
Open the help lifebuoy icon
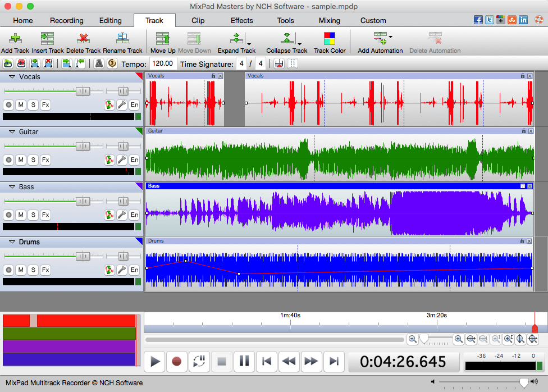(x=539, y=20)
